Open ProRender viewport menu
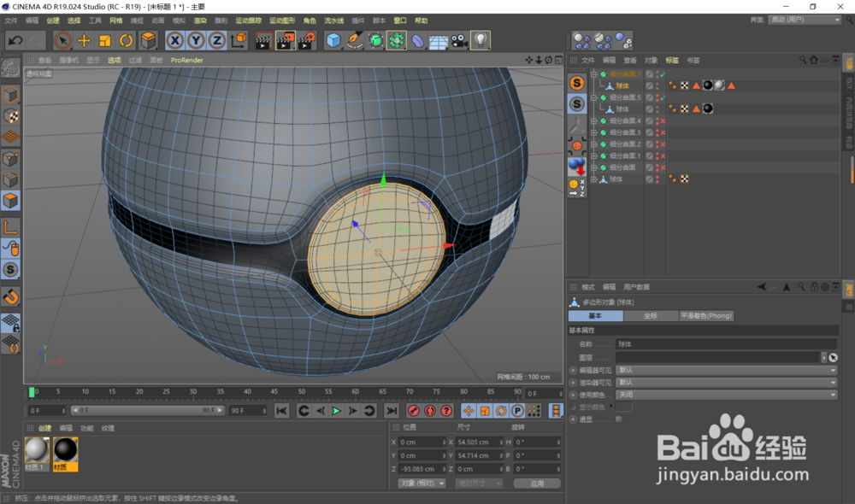855x504 pixels. tap(187, 60)
